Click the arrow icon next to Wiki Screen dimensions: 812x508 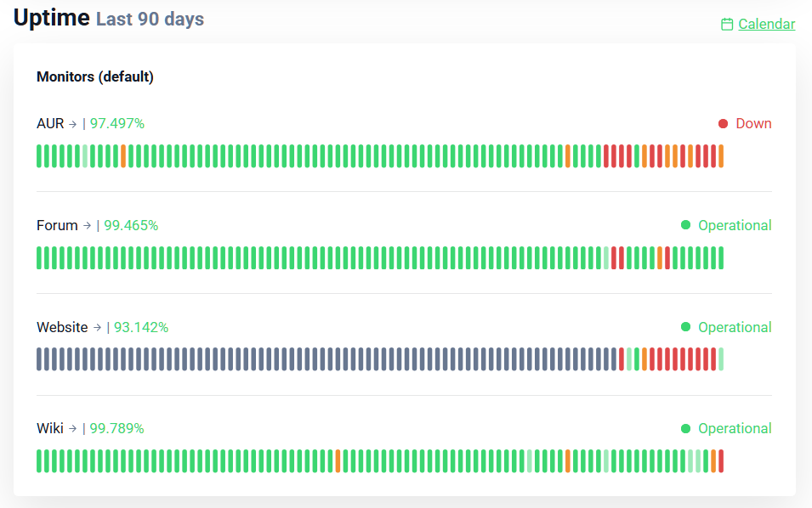(x=73, y=429)
